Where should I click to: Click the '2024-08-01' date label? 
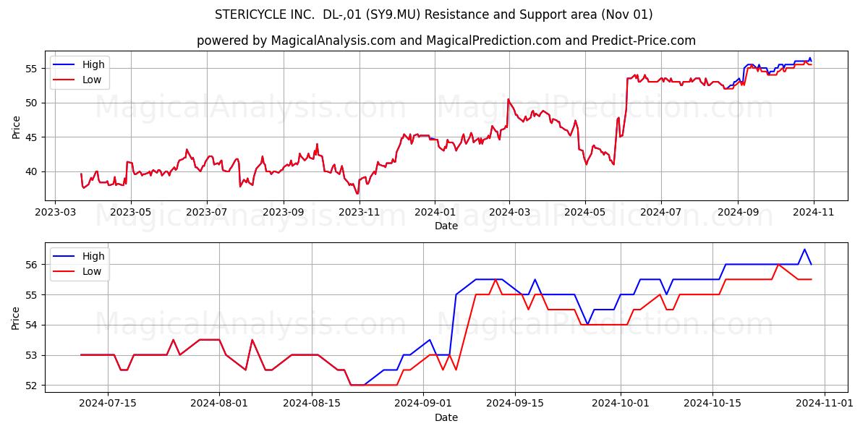click(x=219, y=404)
